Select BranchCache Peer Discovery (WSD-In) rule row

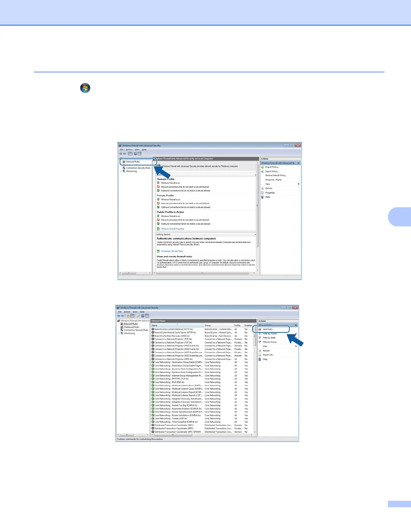click(x=203, y=336)
